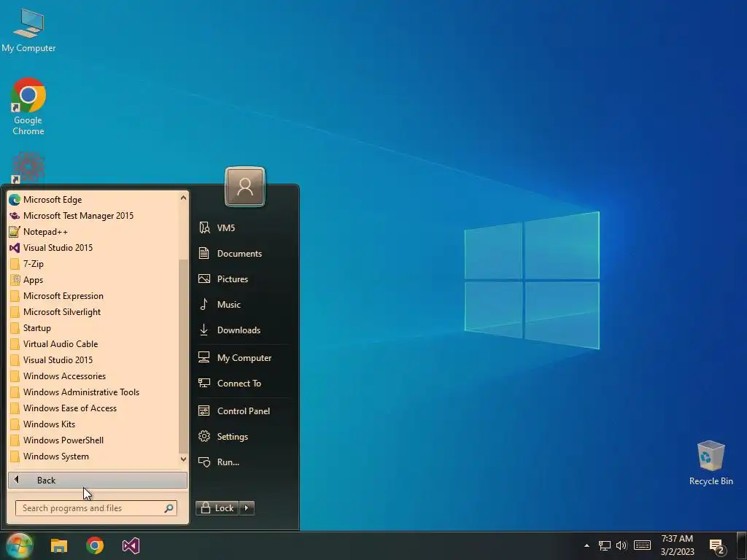Open My Computer from the start menu
Viewport: 747px width, 560px height.
pyautogui.click(x=244, y=357)
